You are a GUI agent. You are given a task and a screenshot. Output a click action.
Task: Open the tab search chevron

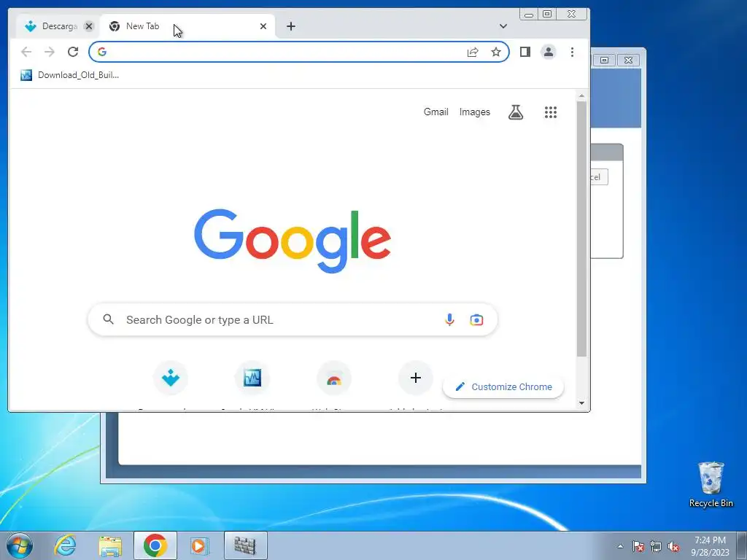(503, 26)
